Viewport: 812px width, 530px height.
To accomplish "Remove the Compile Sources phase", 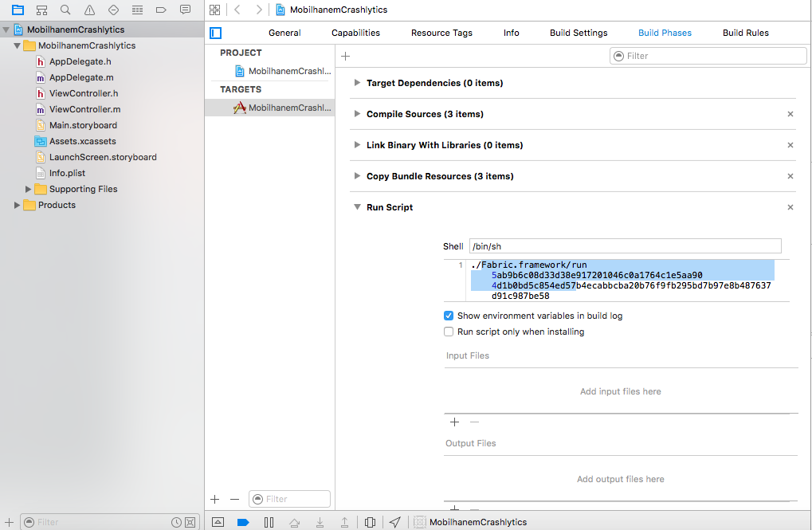I will point(790,114).
